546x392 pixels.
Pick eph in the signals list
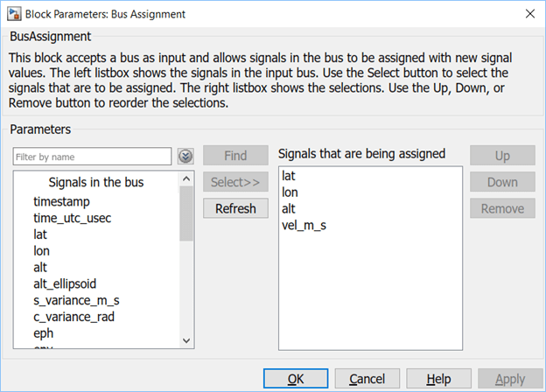[x=45, y=332]
